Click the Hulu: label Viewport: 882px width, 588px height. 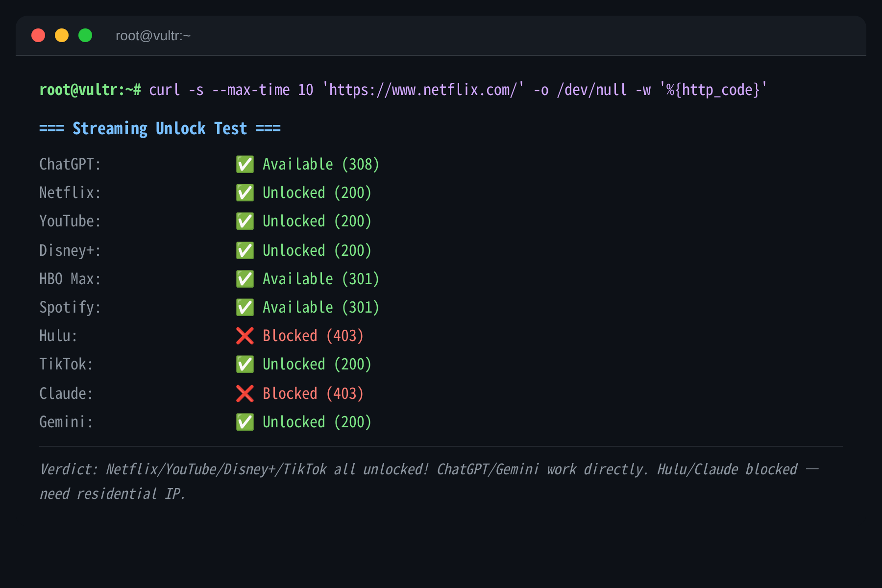[58, 336]
